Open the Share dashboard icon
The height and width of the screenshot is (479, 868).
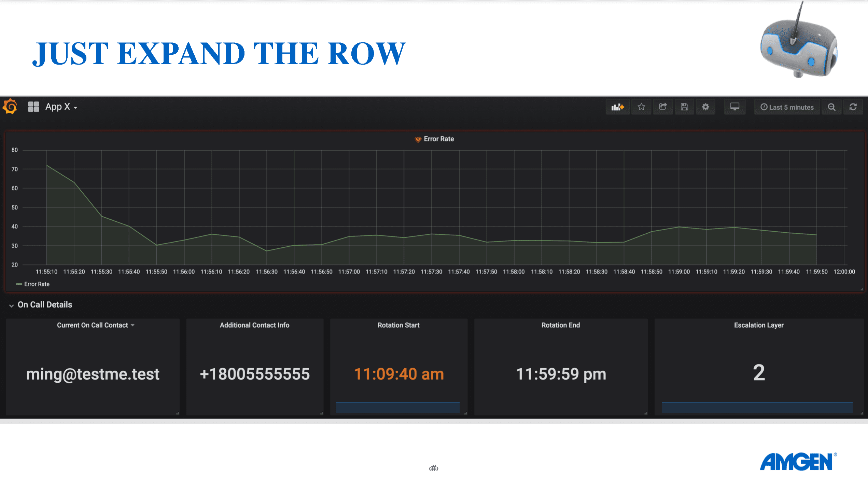(x=663, y=107)
